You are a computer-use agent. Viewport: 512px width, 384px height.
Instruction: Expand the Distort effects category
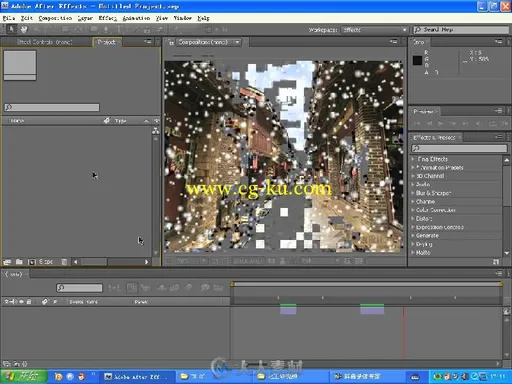coord(413,218)
